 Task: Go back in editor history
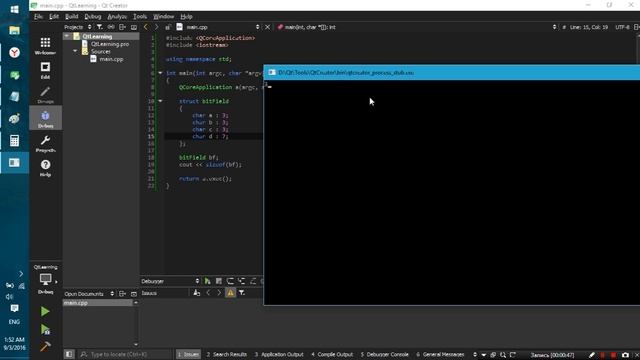tap(146, 27)
